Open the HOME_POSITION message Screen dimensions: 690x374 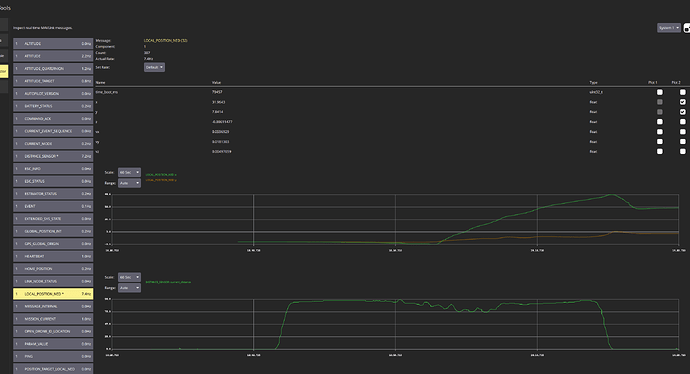pyautogui.click(x=53, y=268)
